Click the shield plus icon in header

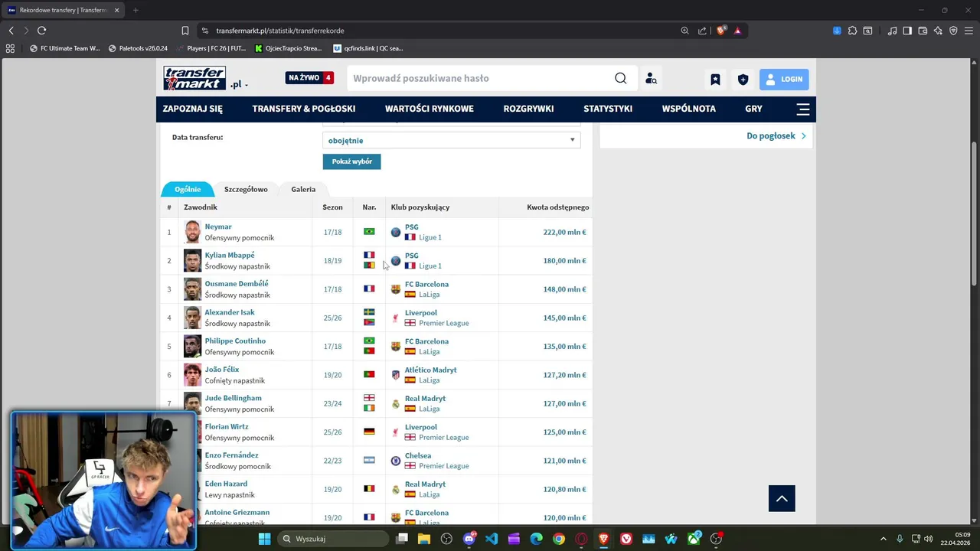(x=743, y=79)
